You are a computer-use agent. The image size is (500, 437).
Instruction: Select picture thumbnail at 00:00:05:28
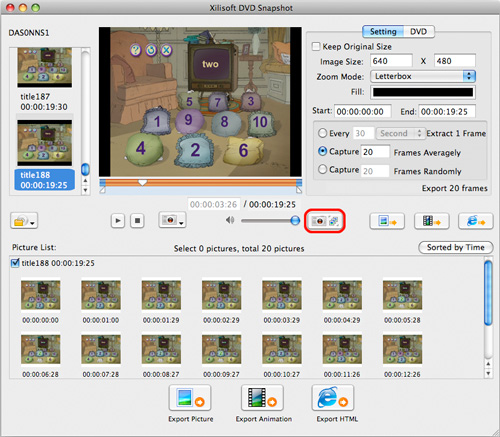pyautogui.click(x=402, y=295)
